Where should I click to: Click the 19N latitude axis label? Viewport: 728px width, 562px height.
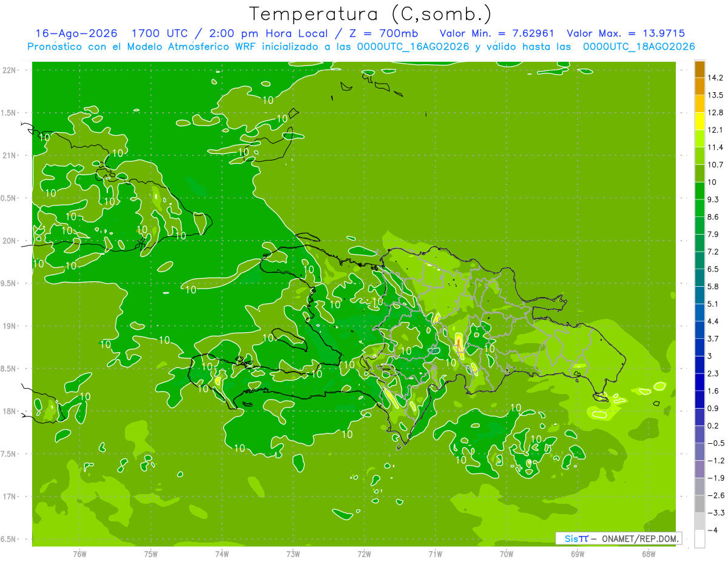coord(9,326)
